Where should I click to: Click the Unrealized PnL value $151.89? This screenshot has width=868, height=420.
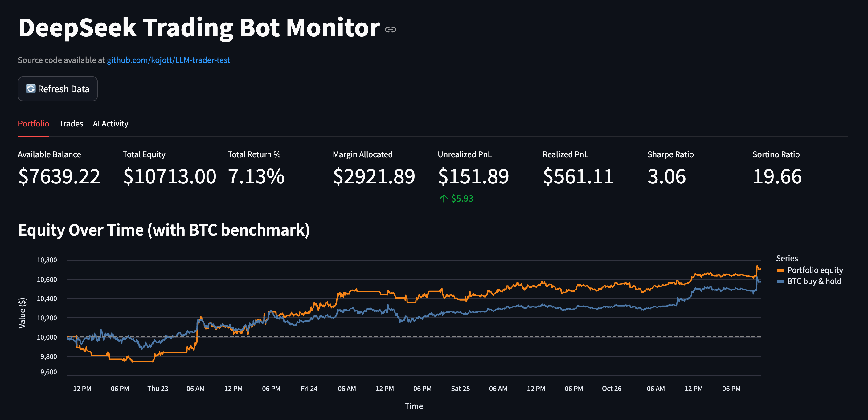[x=473, y=176]
